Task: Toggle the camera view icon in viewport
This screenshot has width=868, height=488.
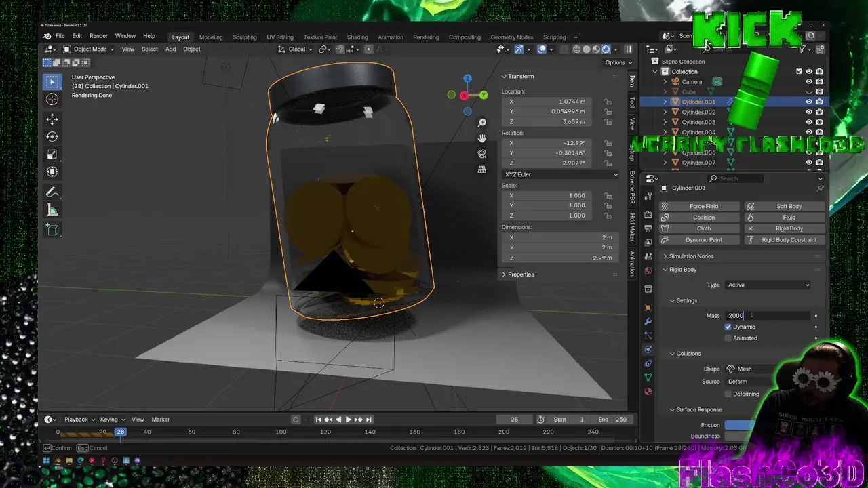Action: 482,154
